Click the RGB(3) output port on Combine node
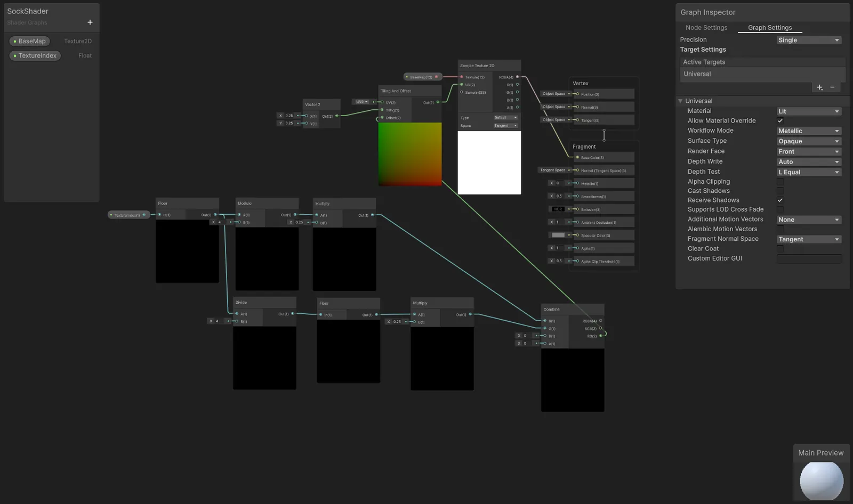853x504 pixels. point(600,328)
